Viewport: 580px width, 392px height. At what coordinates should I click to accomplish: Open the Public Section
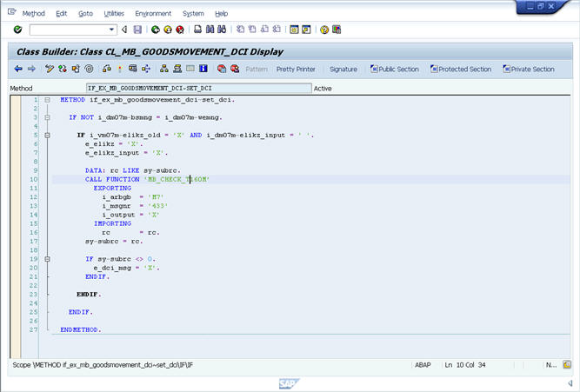394,69
